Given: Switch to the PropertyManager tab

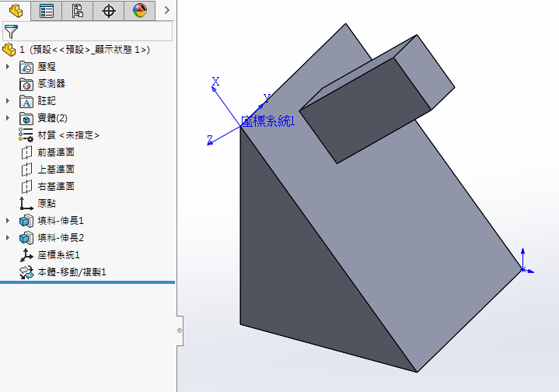Looking at the screenshot, I should pos(47,11).
